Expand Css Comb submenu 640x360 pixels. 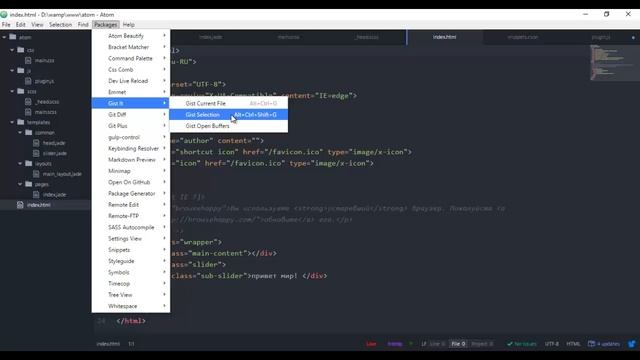tap(131, 69)
